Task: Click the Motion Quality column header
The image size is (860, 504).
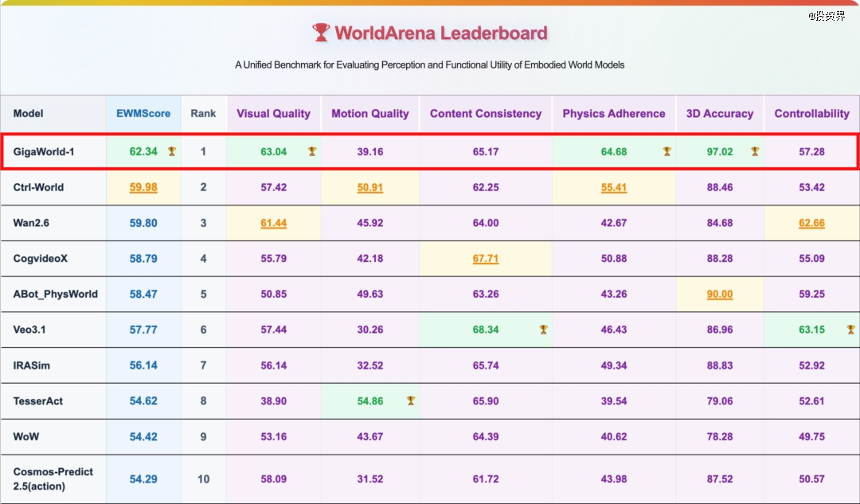Action: 370,114
